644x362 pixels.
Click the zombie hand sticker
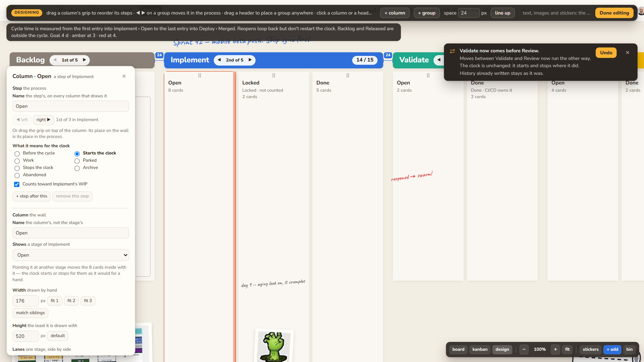click(274, 346)
